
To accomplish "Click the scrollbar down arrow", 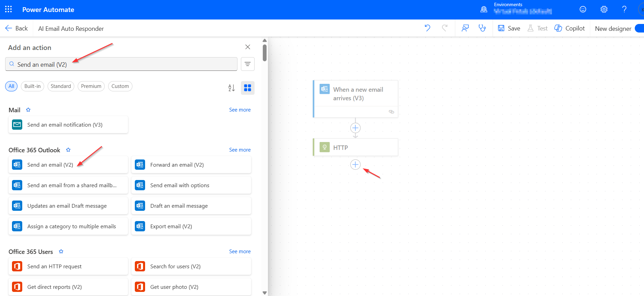I will point(265,293).
